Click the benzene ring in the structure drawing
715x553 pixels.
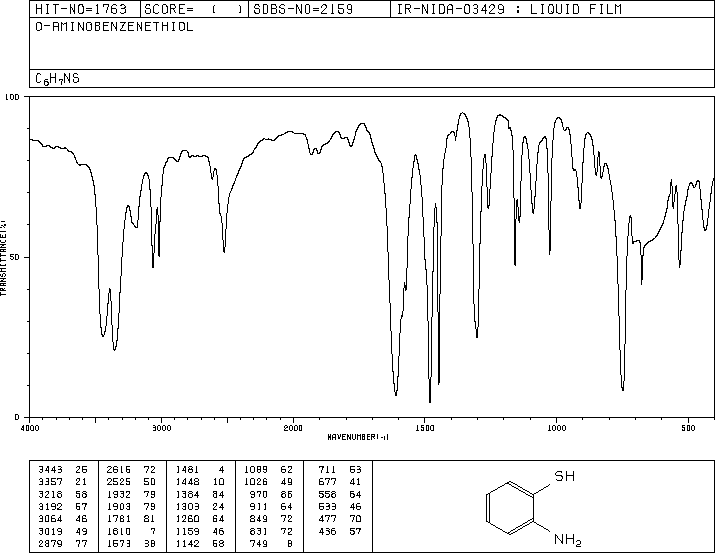[x=510, y=507]
